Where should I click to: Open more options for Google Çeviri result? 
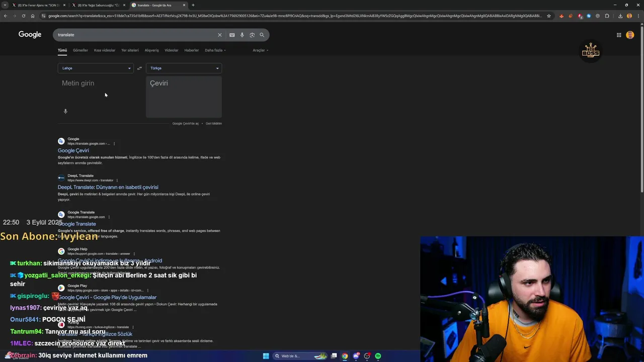(114, 144)
